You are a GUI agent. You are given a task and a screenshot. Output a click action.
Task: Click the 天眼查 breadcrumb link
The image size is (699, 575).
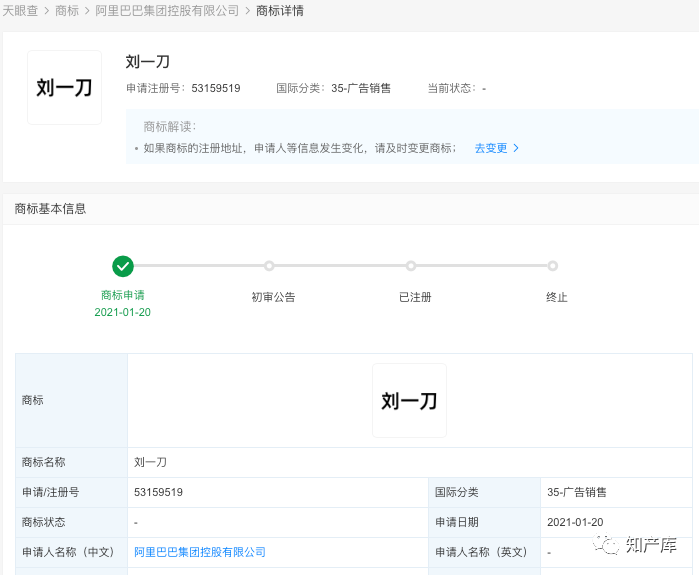20,11
